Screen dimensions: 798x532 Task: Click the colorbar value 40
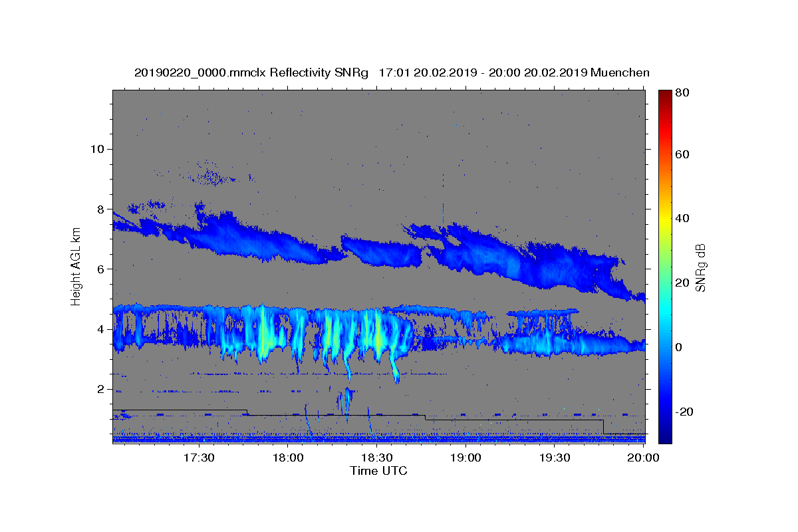click(x=682, y=218)
